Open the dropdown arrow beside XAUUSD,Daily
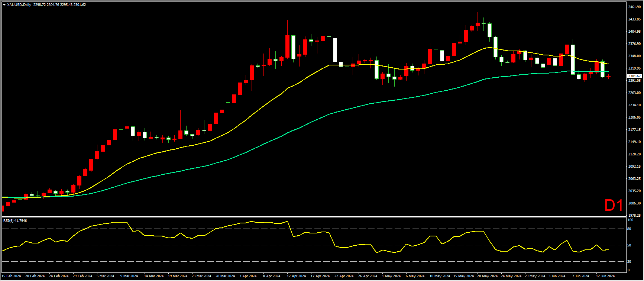 4,5
